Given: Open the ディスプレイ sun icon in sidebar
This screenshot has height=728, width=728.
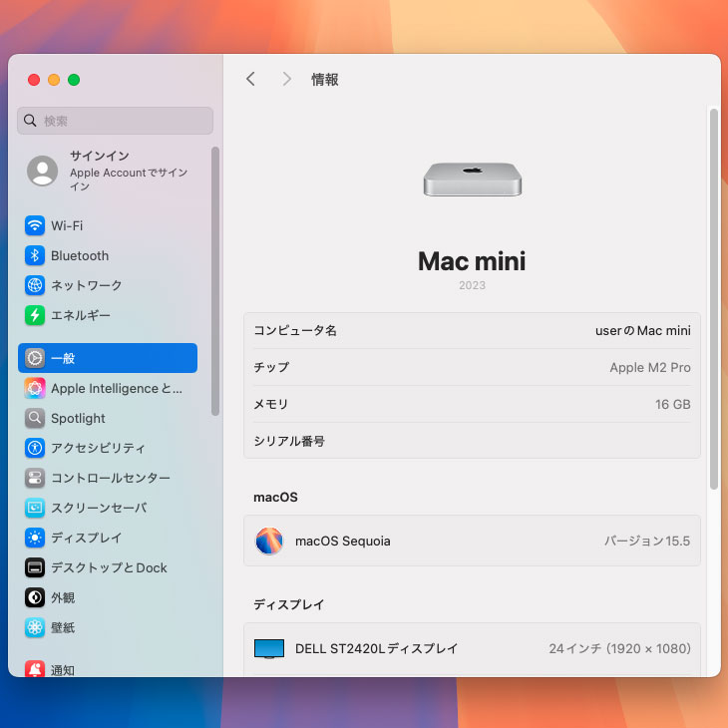Looking at the screenshot, I should pyautogui.click(x=35, y=538).
